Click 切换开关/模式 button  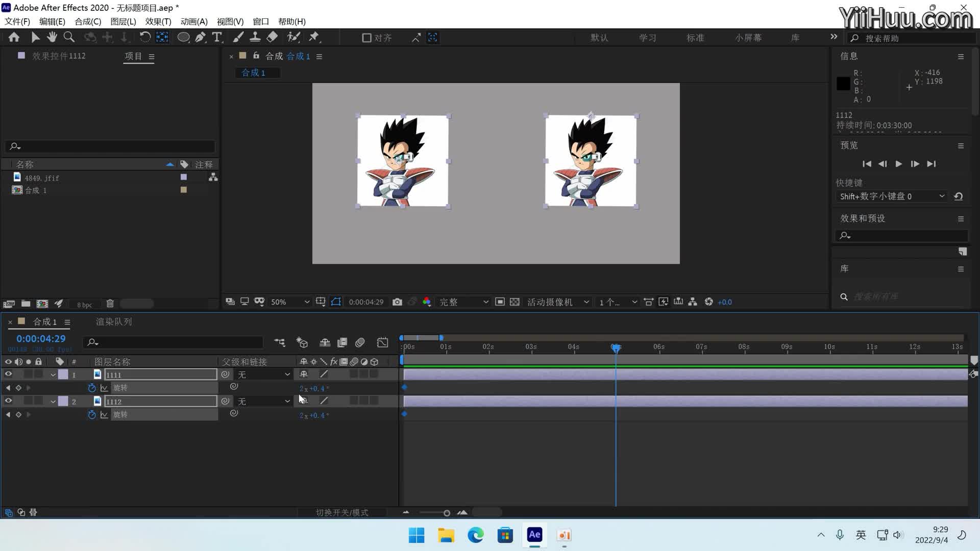click(342, 512)
